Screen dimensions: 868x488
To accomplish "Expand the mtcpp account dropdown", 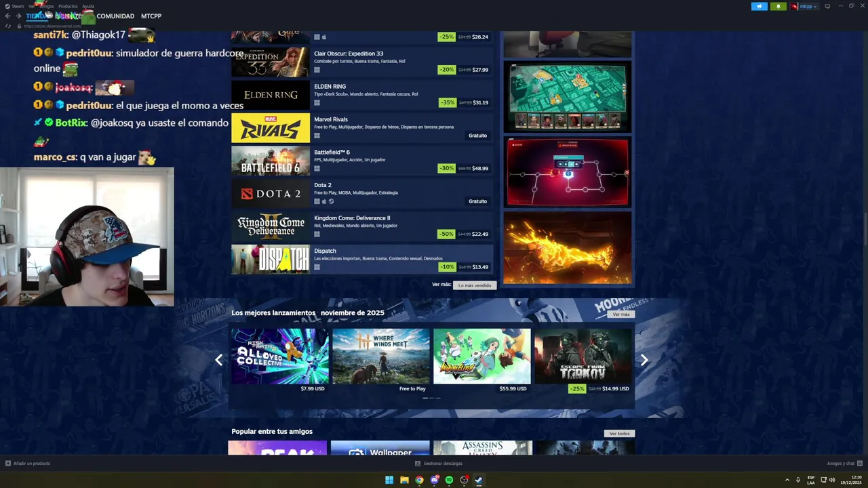I will tap(815, 7).
